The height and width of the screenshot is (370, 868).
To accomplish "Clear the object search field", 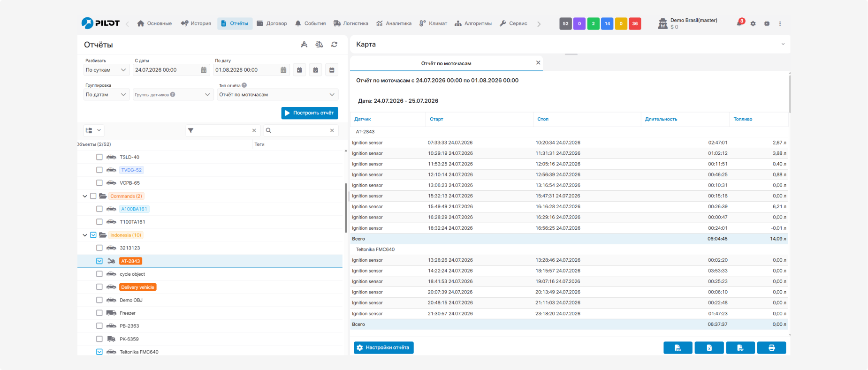I will click(x=332, y=130).
